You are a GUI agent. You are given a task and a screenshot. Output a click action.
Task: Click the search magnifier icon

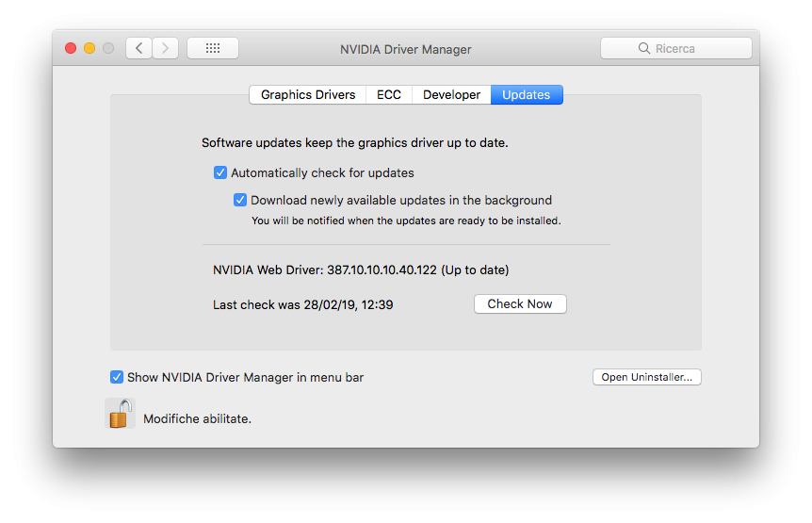pyautogui.click(x=643, y=48)
